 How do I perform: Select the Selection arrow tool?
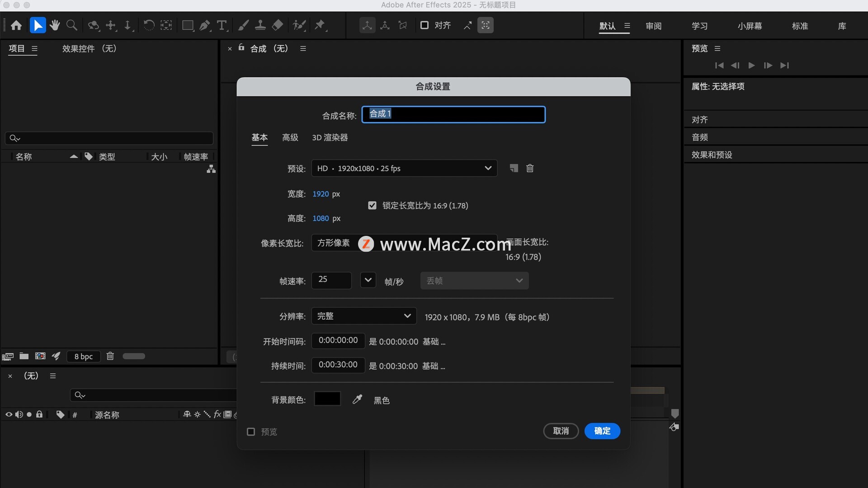[38, 25]
